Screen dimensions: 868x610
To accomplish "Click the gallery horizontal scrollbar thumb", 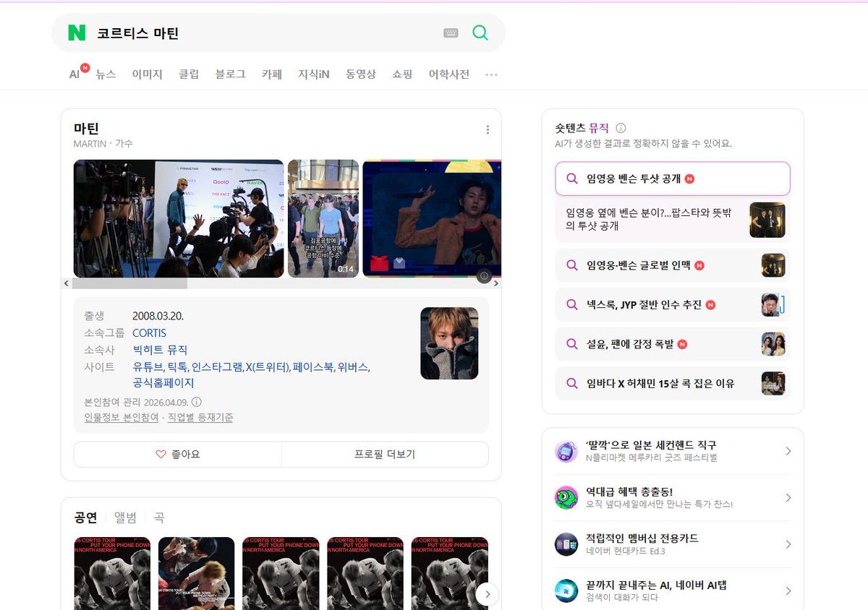I will (x=129, y=283).
